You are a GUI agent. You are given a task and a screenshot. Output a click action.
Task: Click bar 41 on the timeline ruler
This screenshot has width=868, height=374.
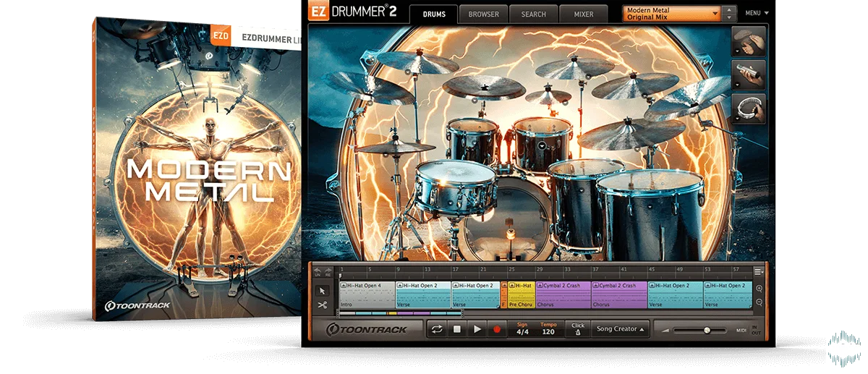(624, 270)
